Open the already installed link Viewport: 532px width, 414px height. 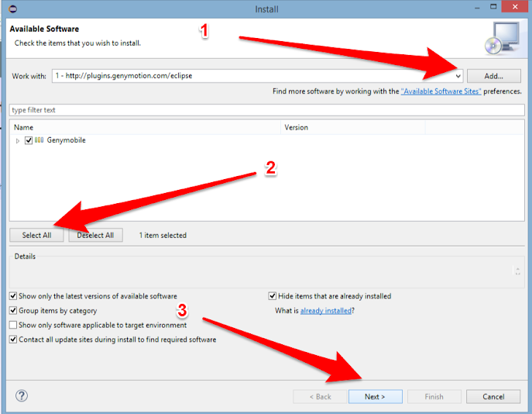[x=326, y=311]
